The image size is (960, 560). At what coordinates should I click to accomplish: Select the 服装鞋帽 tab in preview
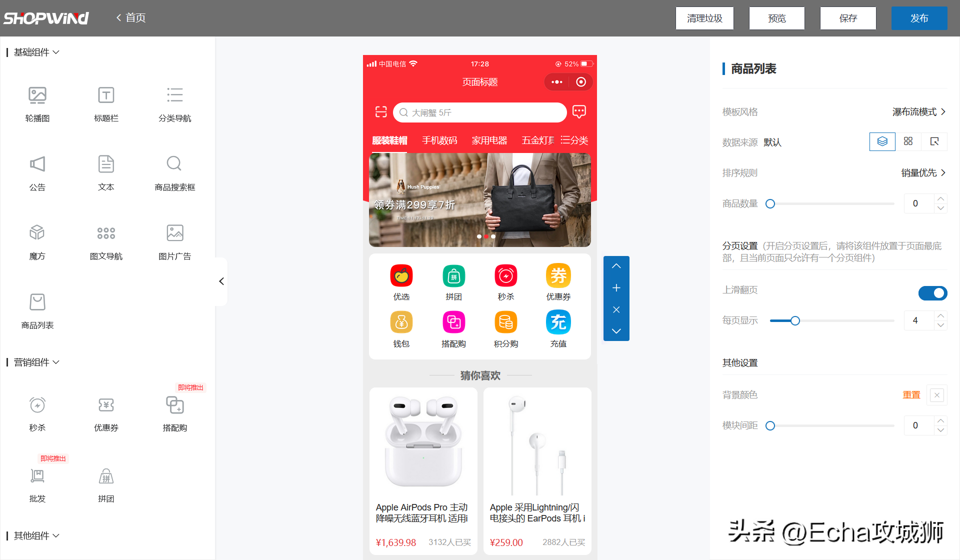pos(389,140)
